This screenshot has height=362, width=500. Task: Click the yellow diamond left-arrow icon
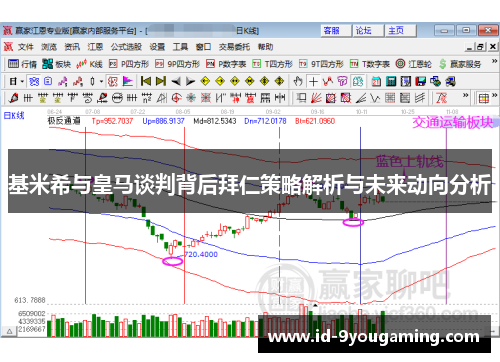tap(205, 81)
